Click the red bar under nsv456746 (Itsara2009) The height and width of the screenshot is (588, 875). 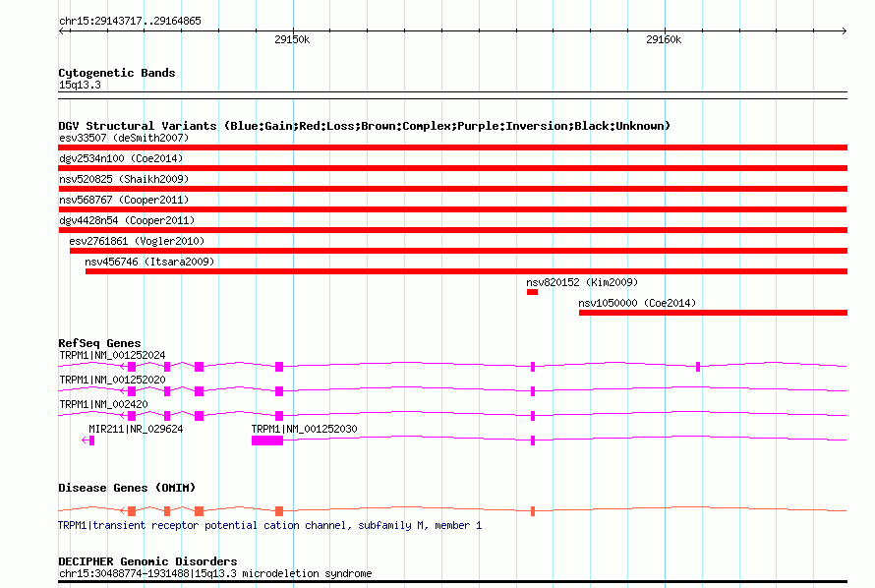466,271
